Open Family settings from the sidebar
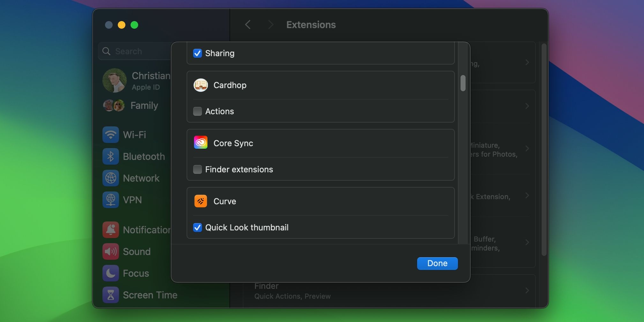The width and height of the screenshot is (644, 322). 144,105
